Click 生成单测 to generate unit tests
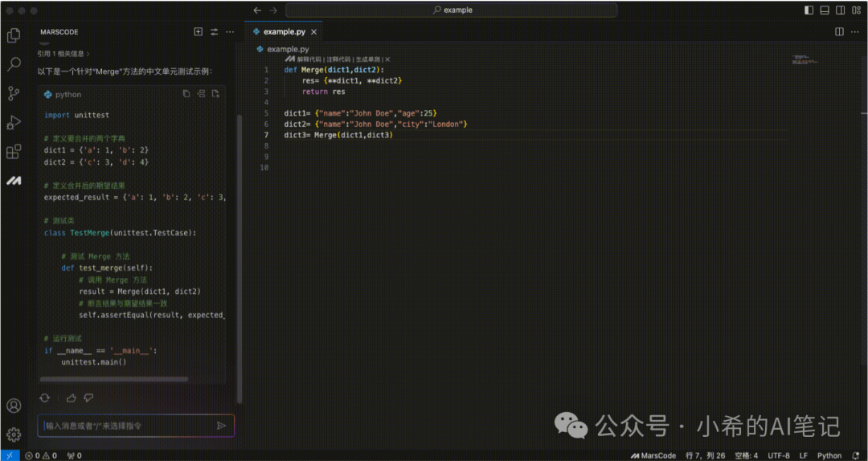 [368, 59]
